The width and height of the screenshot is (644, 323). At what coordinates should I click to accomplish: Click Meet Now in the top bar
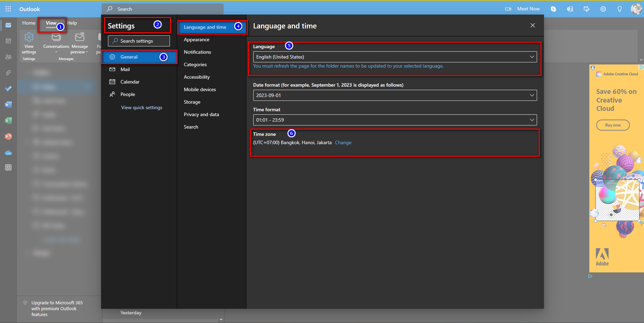pyautogui.click(x=523, y=9)
